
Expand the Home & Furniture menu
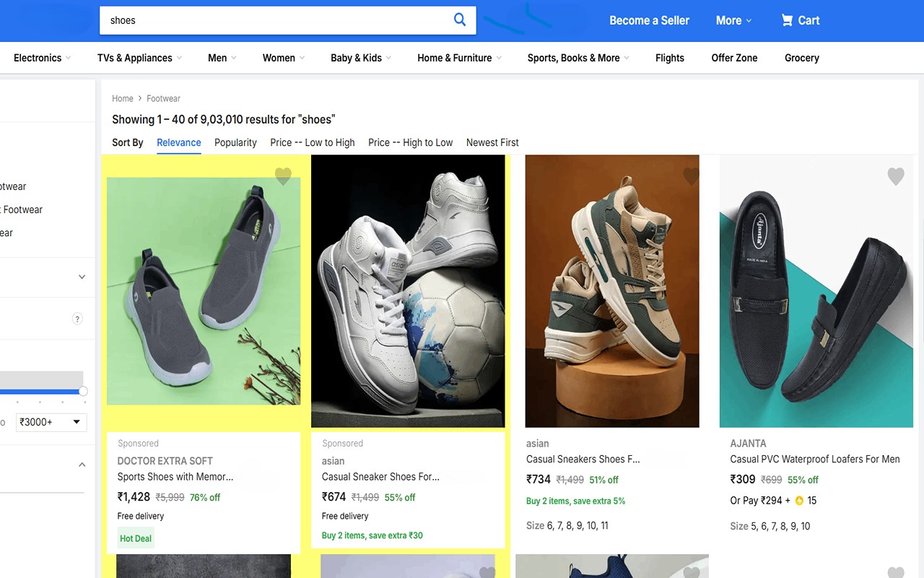tap(459, 58)
